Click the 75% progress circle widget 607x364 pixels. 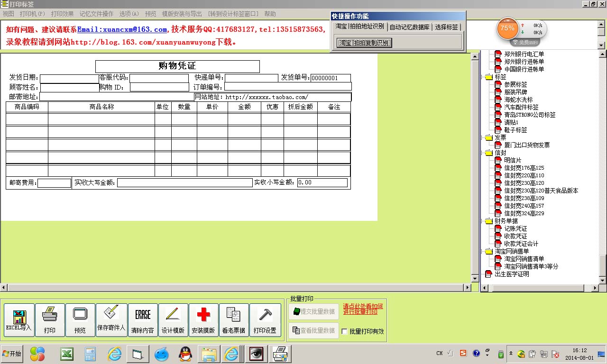(x=507, y=28)
